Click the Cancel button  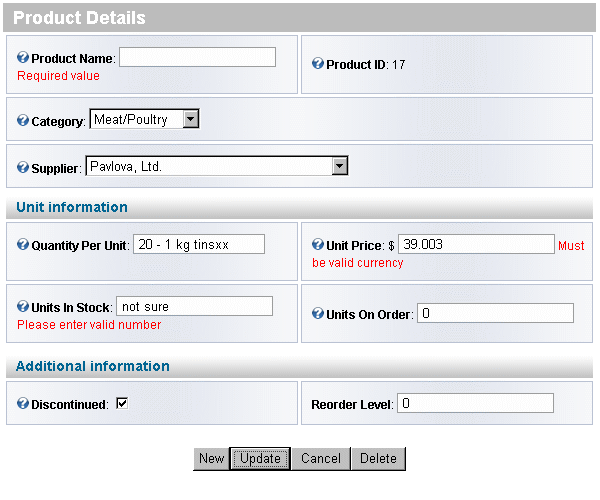321,458
